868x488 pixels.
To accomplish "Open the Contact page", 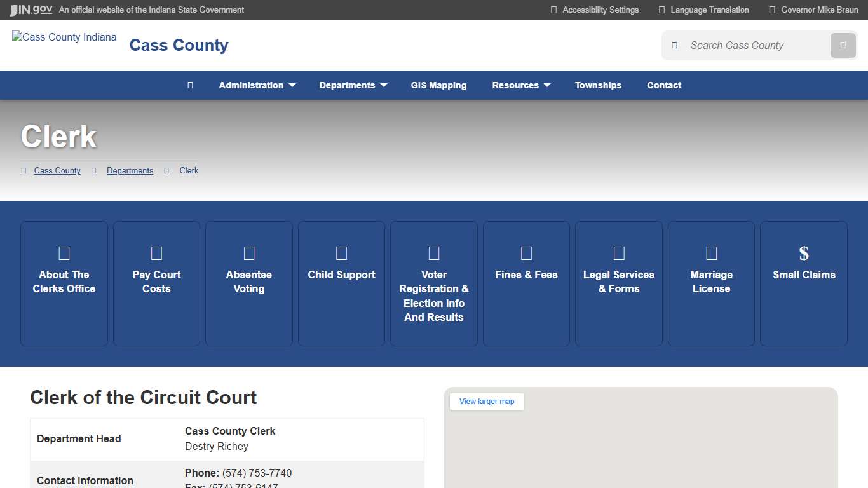I will (x=663, y=85).
